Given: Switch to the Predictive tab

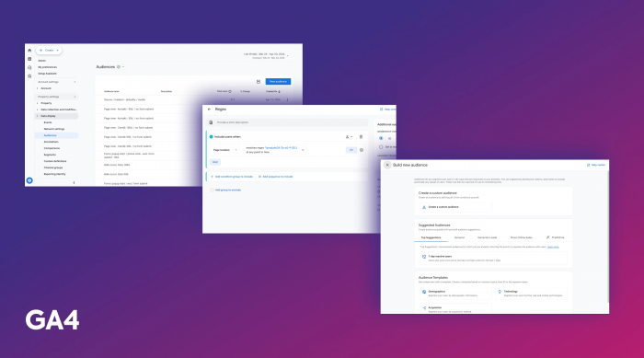Looking at the screenshot, I should [556, 237].
